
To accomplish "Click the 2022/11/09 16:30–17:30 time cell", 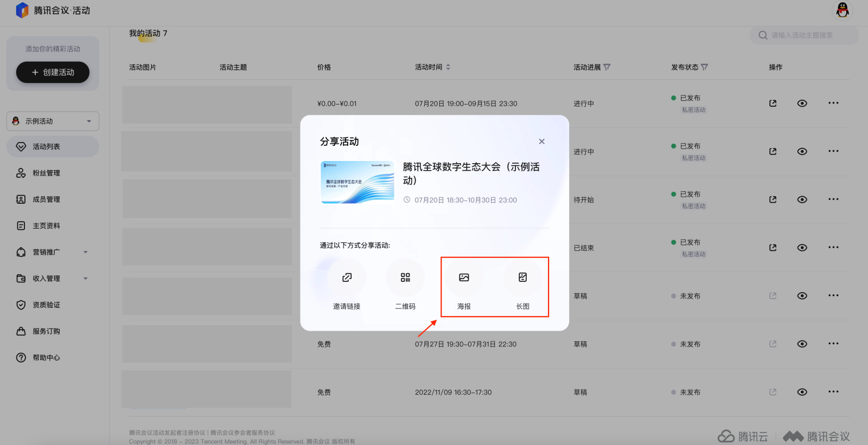I will 454,392.
